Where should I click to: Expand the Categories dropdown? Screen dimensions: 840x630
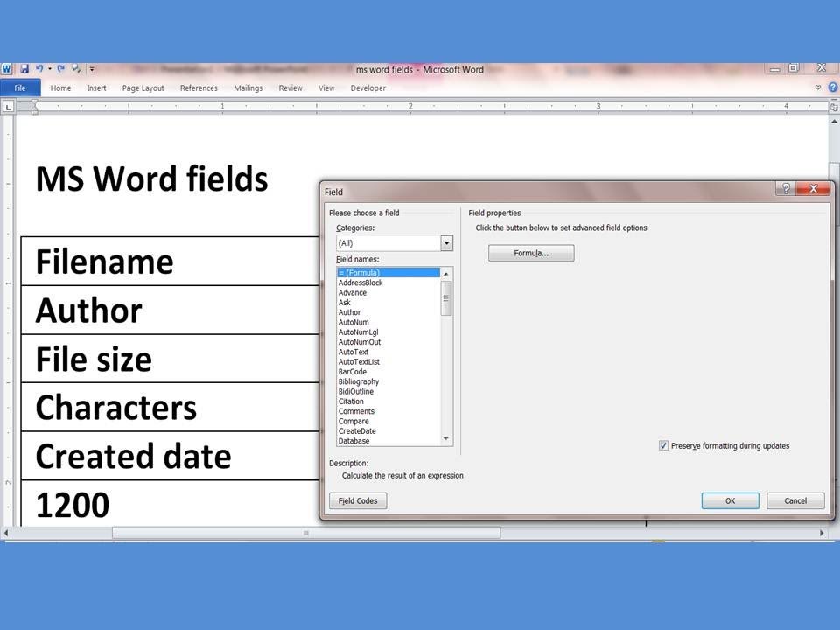click(x=446, y=243)
